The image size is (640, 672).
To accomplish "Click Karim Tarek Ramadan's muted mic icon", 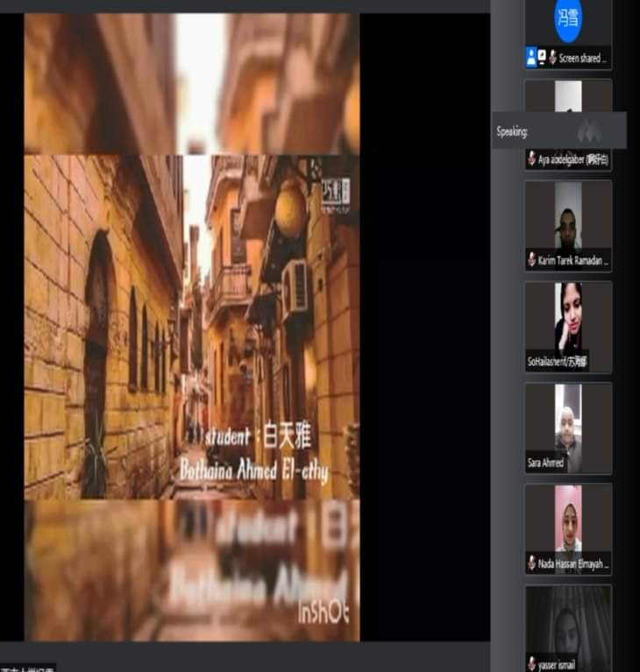I will click(531, 260).
